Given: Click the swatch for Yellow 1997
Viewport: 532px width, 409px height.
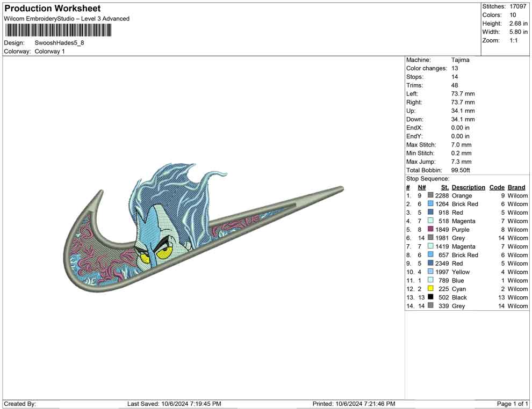Looking at the screenshot, I should (430, 272).
